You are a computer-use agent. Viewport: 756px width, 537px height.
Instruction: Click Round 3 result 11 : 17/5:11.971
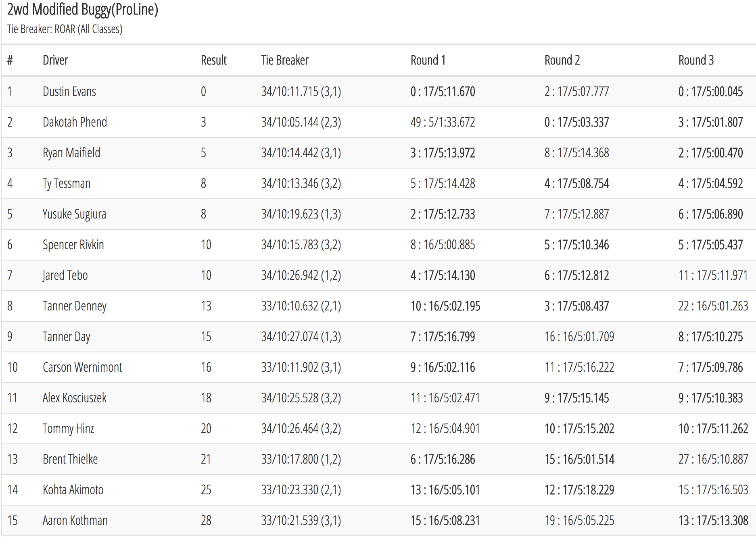(x=713, y=275)
